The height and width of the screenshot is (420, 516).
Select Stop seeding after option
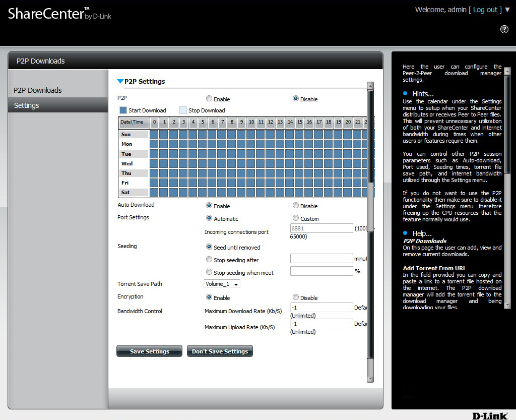[209, 259]
